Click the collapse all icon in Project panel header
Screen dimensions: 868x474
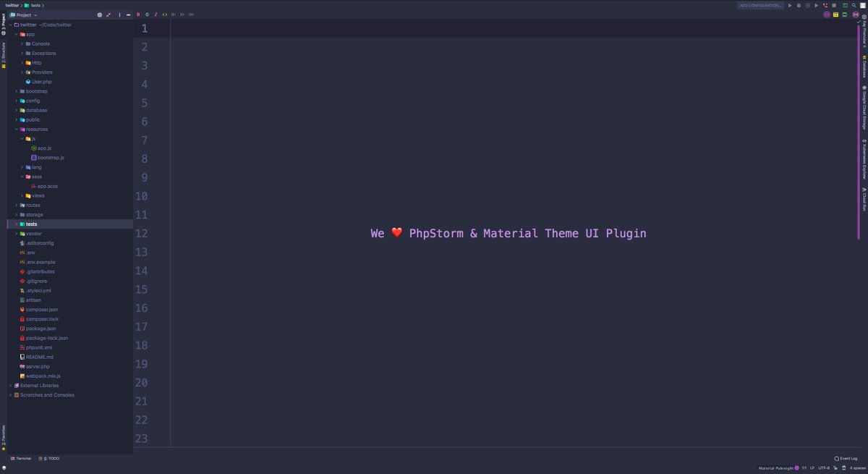(109, 14)
